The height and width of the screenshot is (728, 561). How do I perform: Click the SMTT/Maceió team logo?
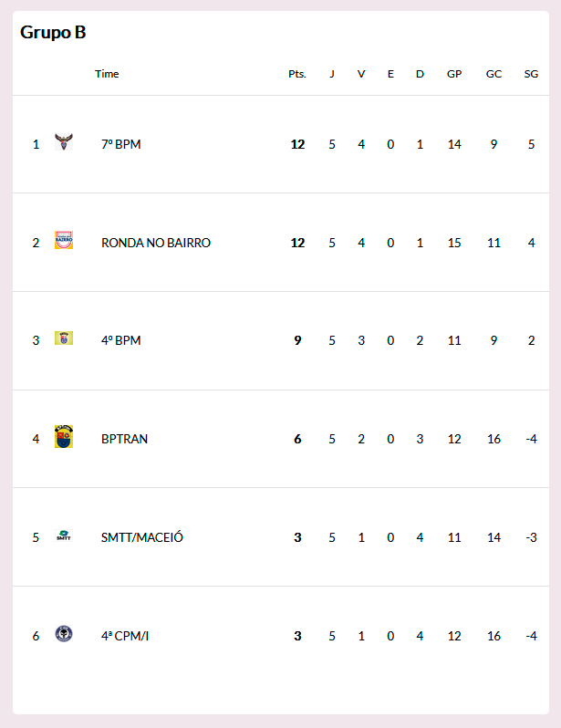(x=64, y=536)
